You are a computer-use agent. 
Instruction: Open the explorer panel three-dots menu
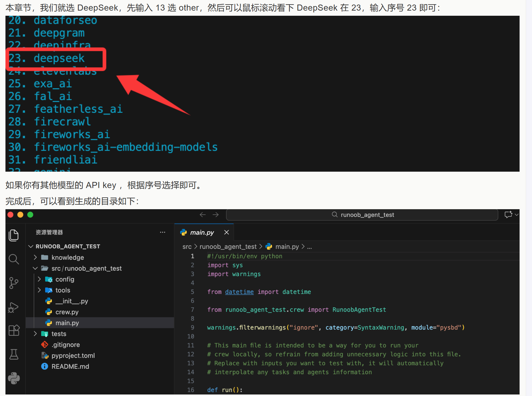[163, 232]
